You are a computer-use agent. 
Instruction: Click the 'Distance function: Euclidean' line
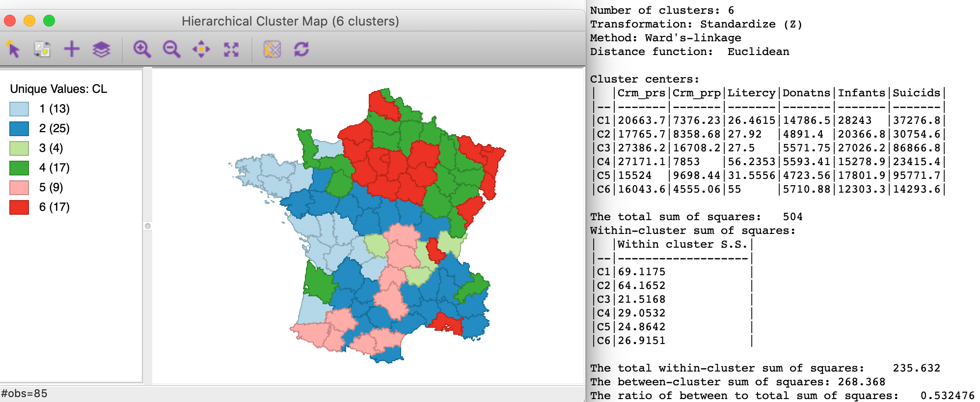click(689, 52)
